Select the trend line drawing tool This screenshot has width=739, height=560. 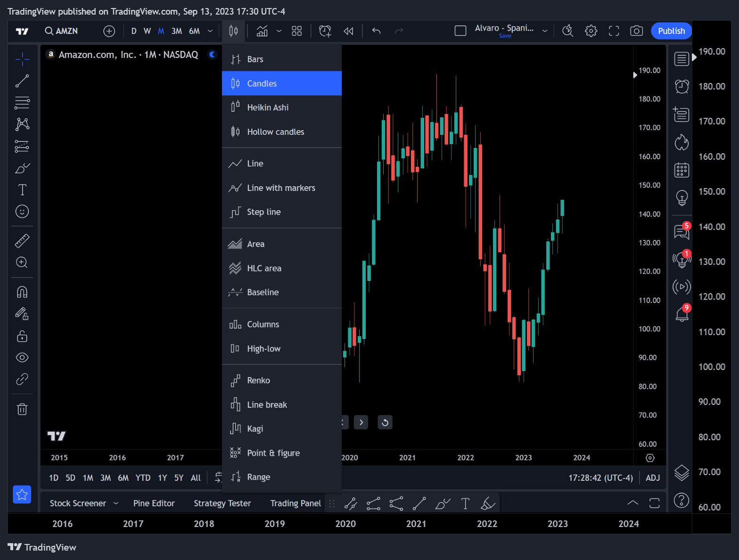pyautogui.click(x=22, y=81)
